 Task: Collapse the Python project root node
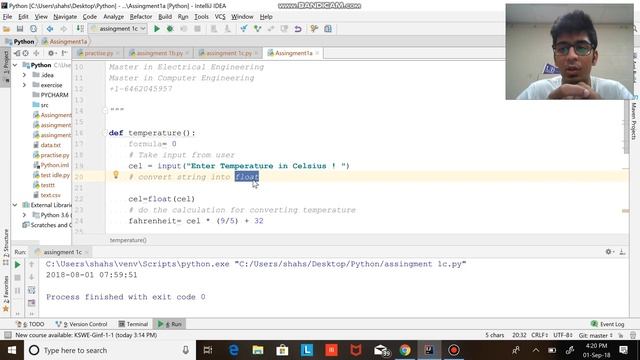15,65
